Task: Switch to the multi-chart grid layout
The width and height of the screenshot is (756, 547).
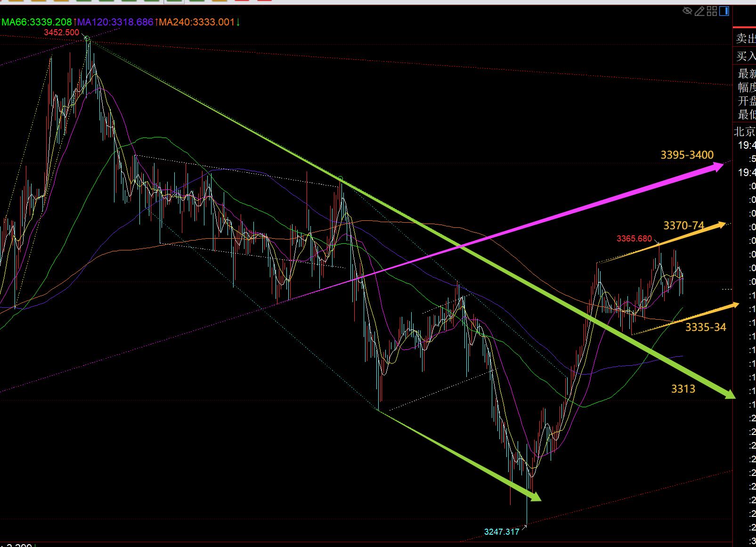Action: [712, 11]
